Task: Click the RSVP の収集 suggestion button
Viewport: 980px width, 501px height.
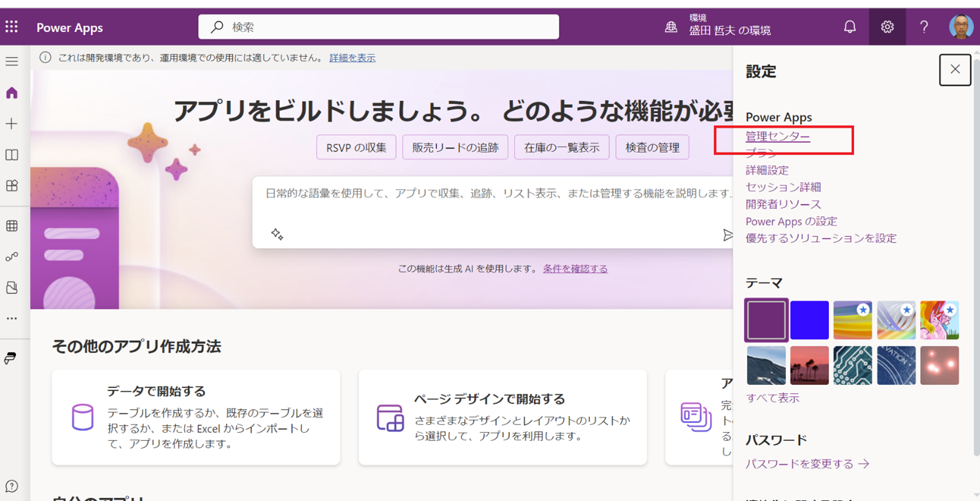Action: point(356,147)
